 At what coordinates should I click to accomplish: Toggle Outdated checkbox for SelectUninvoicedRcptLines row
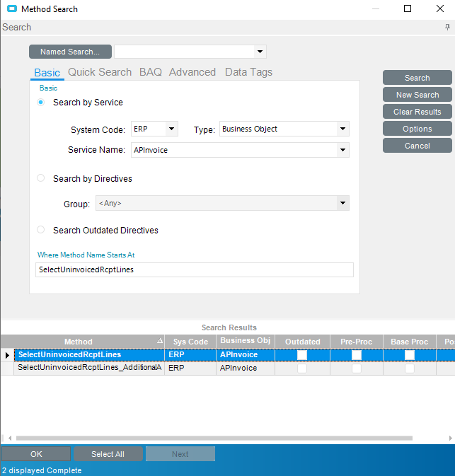(302, 355)
